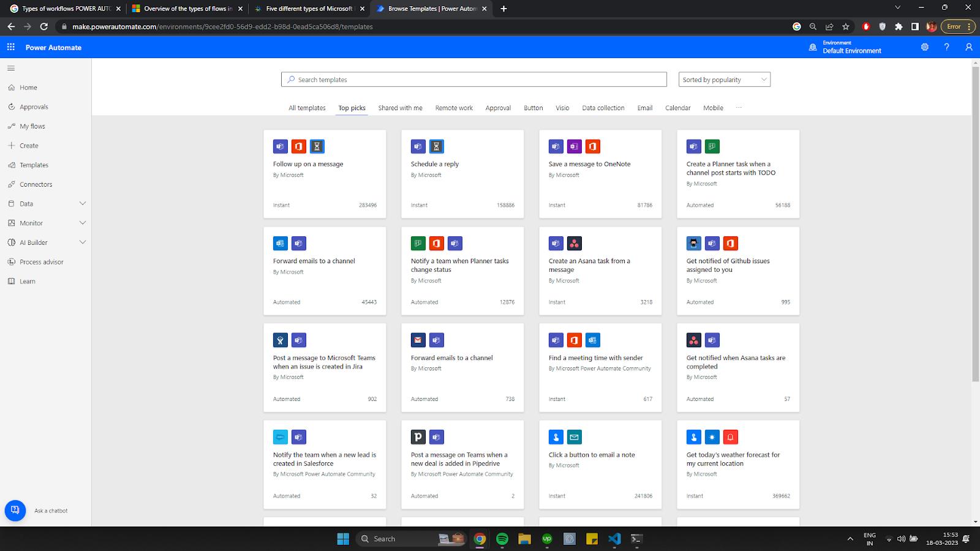Open the Sorted by popularity dropdown
This screenshot has width=980, height=551.
pos(725,80)
